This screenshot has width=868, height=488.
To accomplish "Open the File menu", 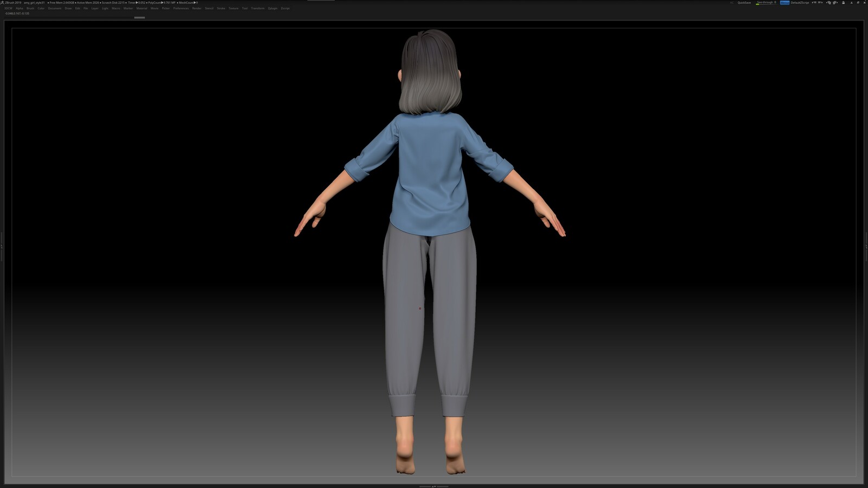I will pos(86,8).
